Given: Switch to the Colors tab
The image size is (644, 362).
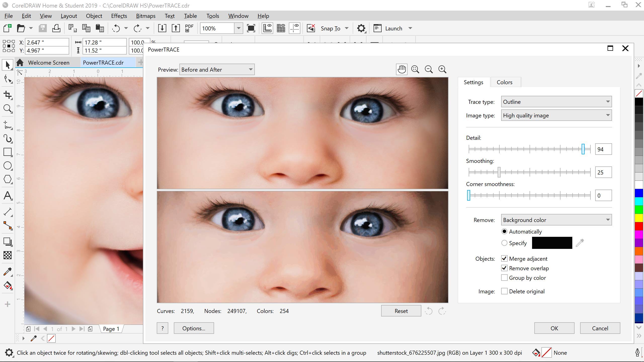Looking at the screenshot, I should (x=504, y=82).
